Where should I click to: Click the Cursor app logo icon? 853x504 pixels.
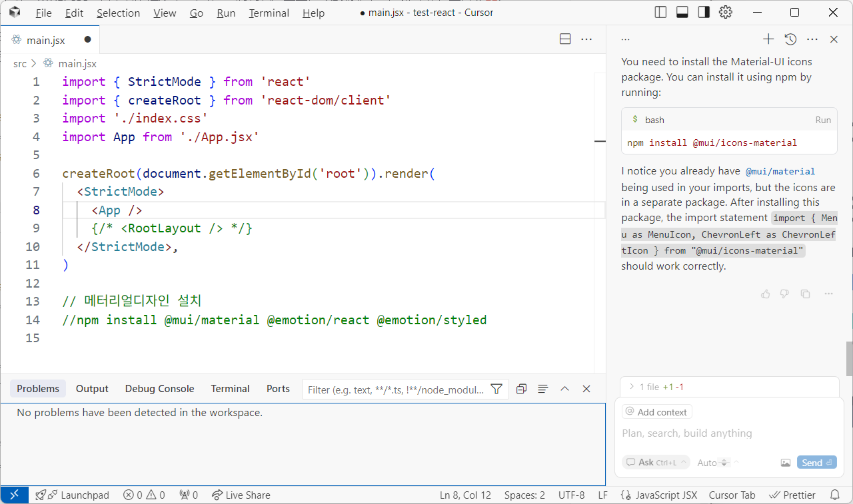(15, 13)
